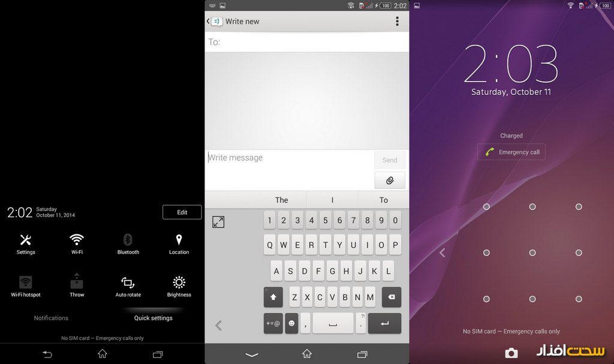Open the Brightness control
This screenshot has height=364, width=614.
[179, 285]
